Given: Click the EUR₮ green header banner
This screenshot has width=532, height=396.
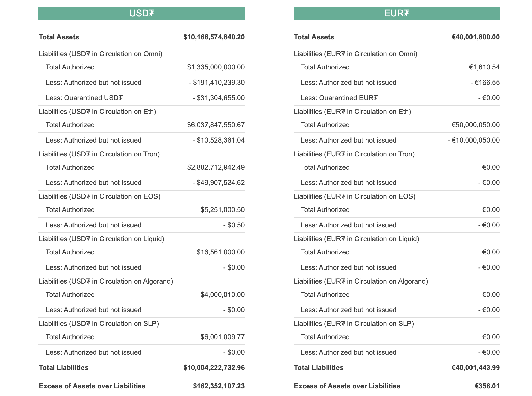Looking at the screenshot, I should tap(397, 14).
